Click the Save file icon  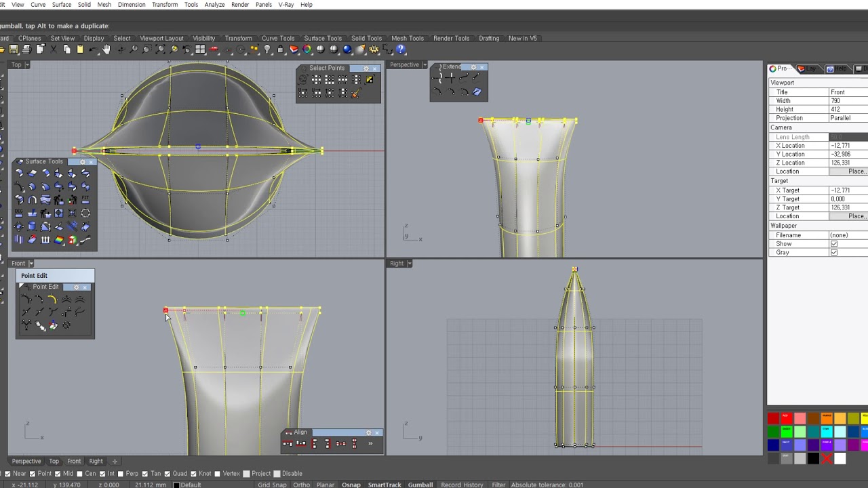click(14, 49)
